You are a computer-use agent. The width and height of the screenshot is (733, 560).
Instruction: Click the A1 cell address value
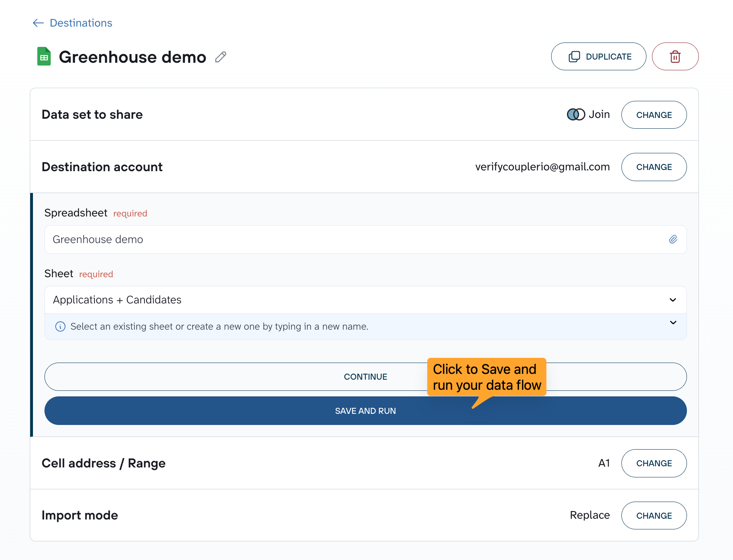click(604, 463)
